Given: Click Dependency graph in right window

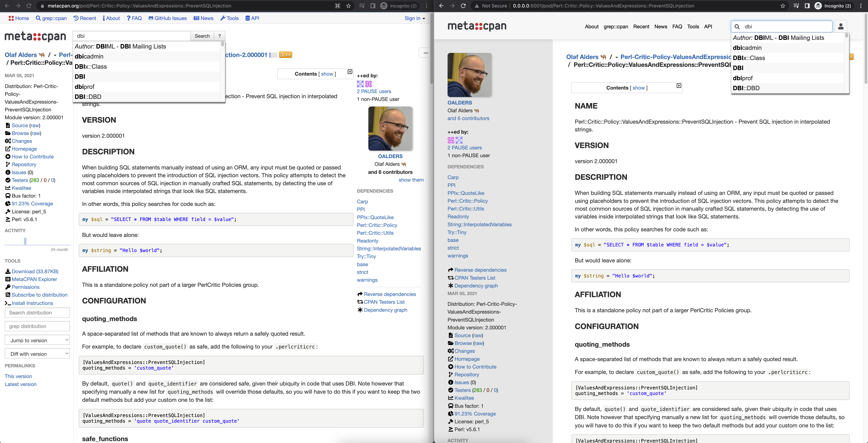Looking at the screenshot, I should coord(476,286).
